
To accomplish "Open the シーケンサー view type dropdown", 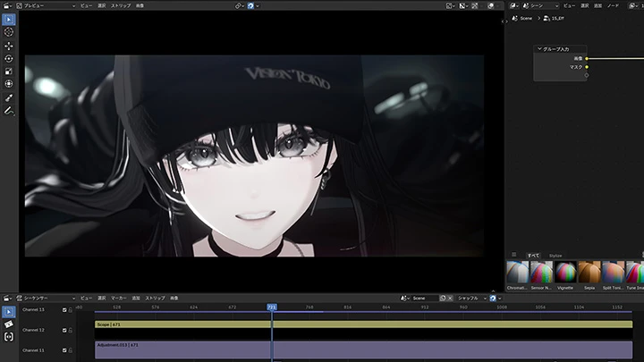I will point(46,298).
